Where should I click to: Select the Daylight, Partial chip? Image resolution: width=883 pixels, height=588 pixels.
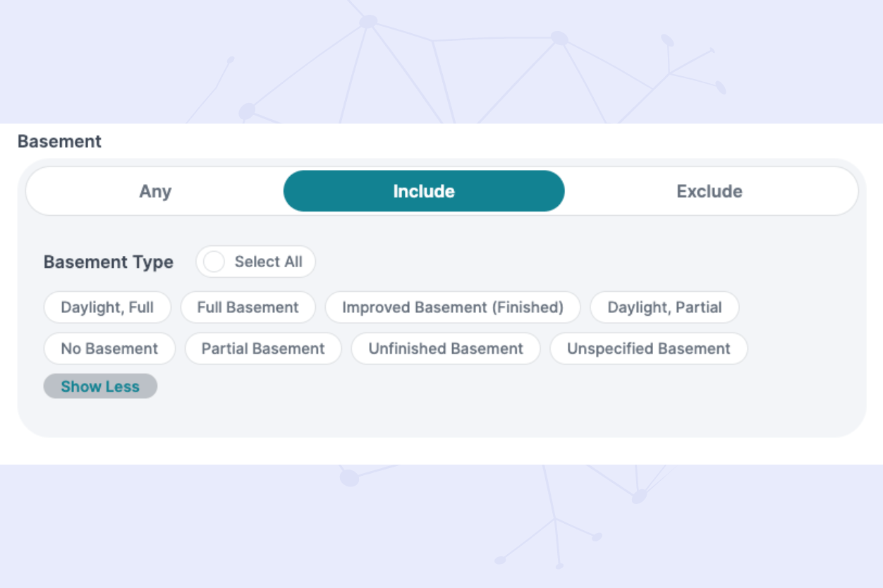click(x=664, y=307)
